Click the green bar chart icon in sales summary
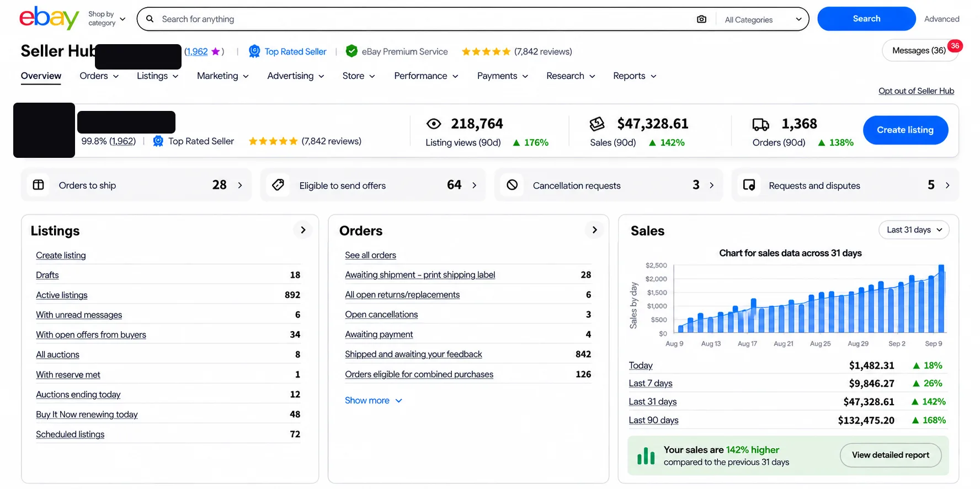 [646, 456]
